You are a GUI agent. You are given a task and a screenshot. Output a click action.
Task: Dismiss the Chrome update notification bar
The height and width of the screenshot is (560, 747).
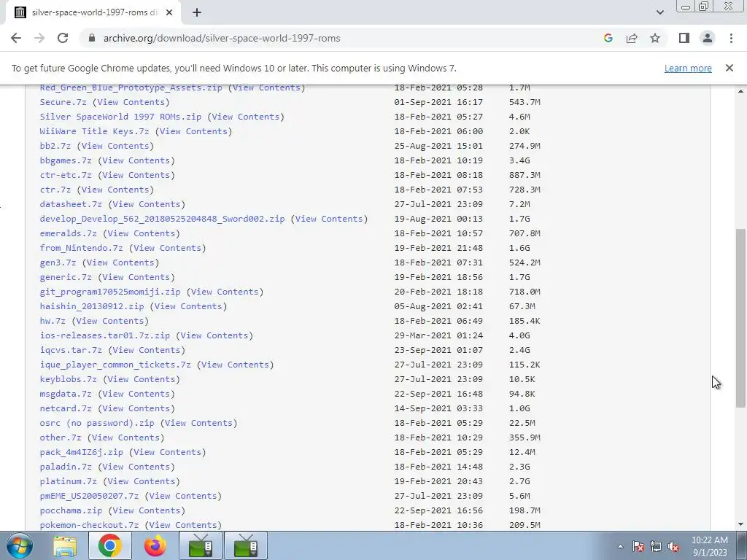(x=729, y=68)
